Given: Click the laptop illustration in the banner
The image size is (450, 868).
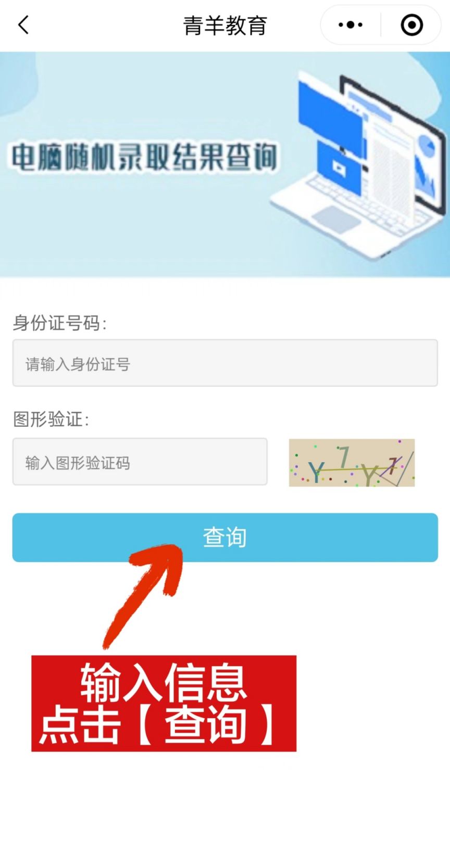Looking at the screenshot, I should [359, 167].
